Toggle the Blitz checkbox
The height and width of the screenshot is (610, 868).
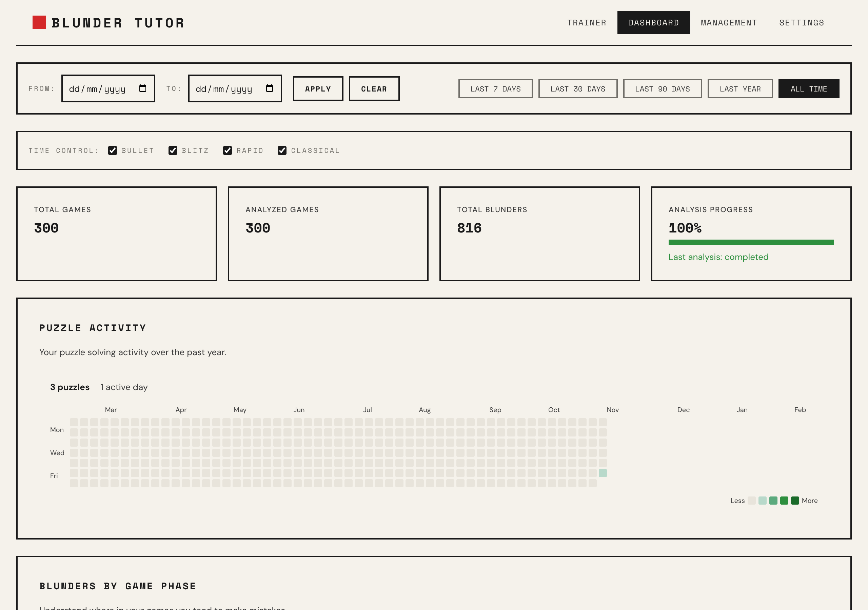(x=173, y=150)
